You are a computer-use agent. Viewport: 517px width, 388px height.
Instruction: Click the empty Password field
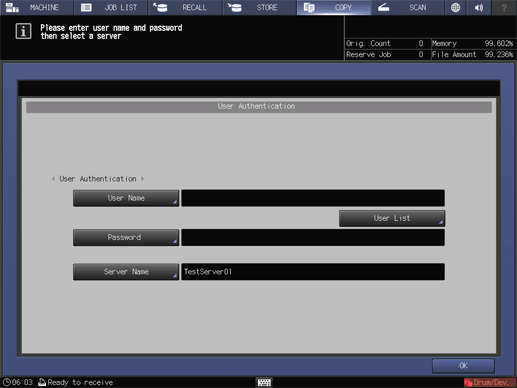tap(313, 238)
